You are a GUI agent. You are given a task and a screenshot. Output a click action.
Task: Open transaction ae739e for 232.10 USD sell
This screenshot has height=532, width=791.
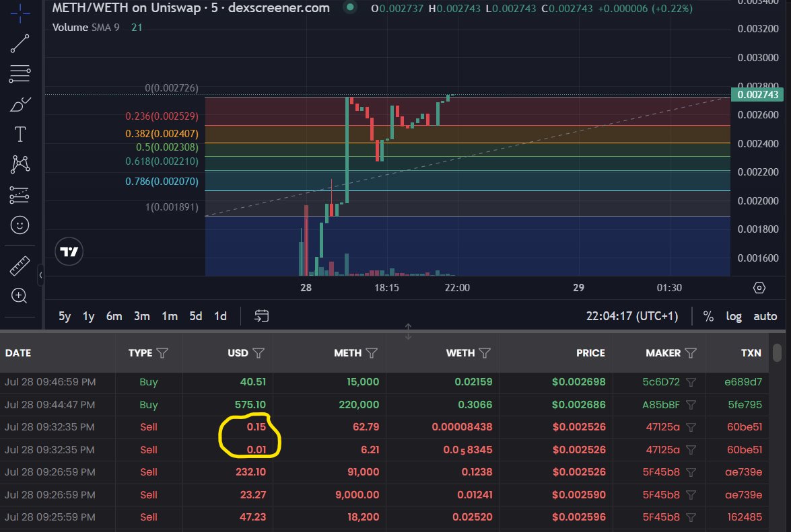744,472
